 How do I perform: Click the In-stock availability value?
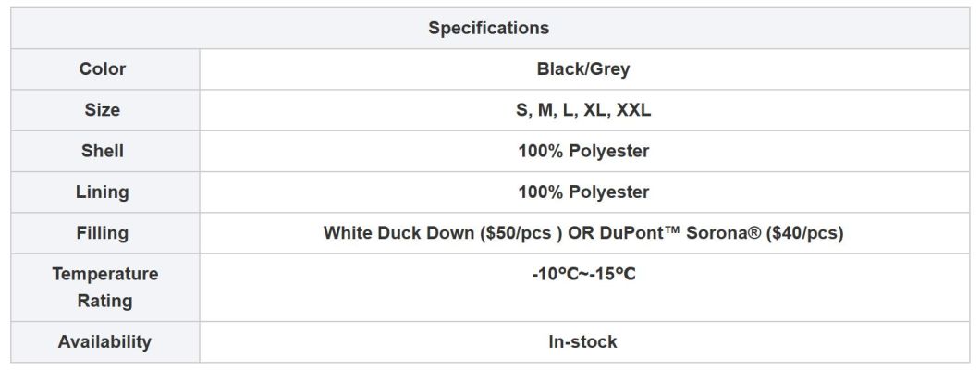click(583, 341)
